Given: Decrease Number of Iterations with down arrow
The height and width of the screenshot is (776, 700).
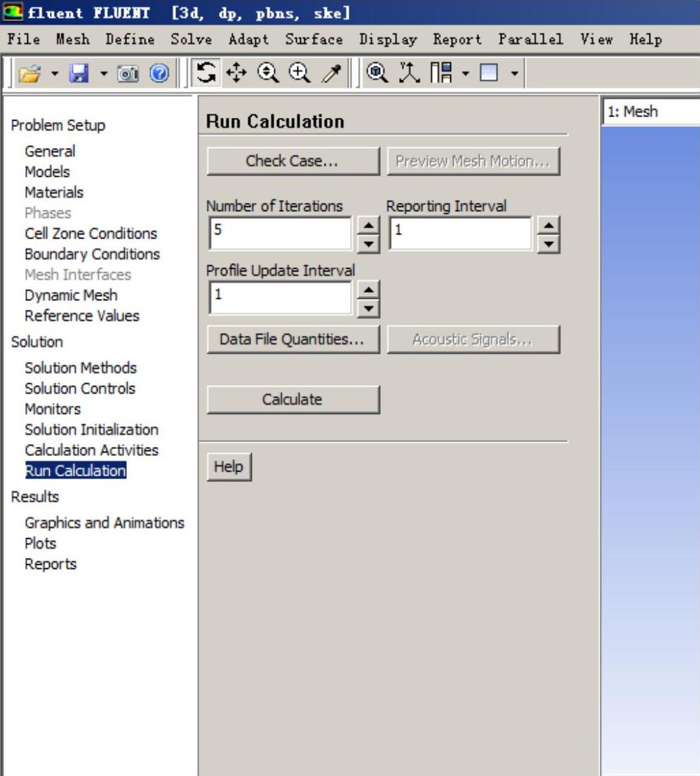Looking at the screenshot, I should (x=368, y=244).
